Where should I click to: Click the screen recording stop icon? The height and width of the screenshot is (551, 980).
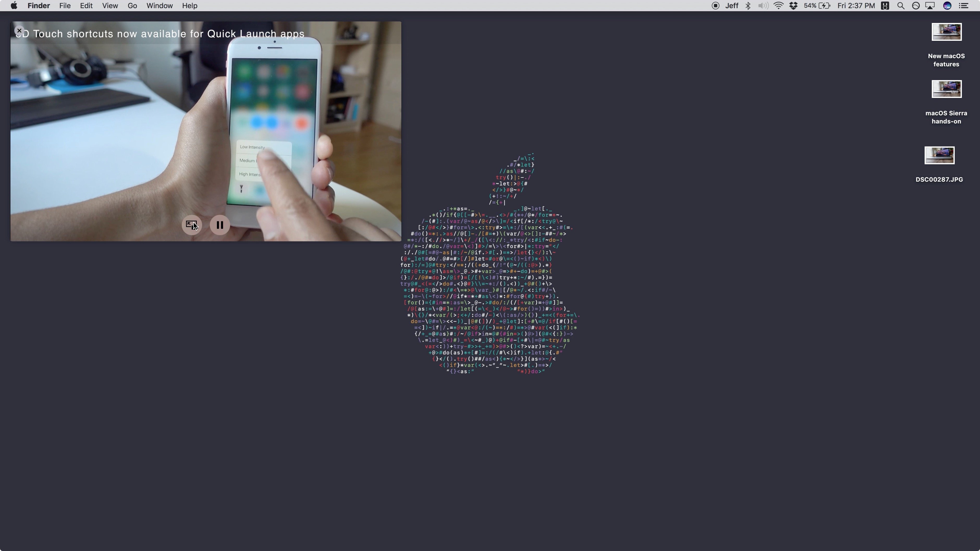click(x=715, y=6)
